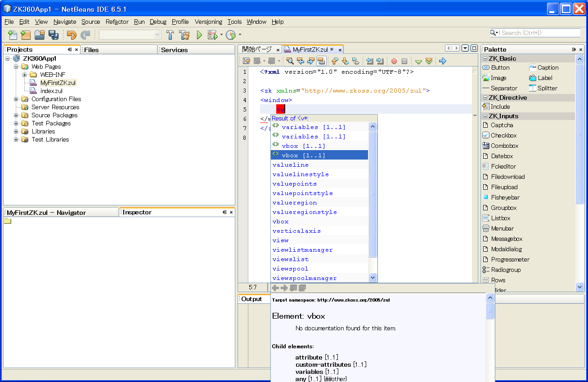
Task: Click scrollbar thumb of completion list
Action: 373,195
